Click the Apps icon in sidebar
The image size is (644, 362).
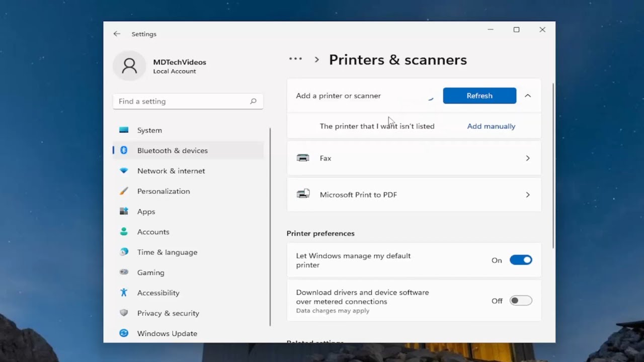[124, 211]
